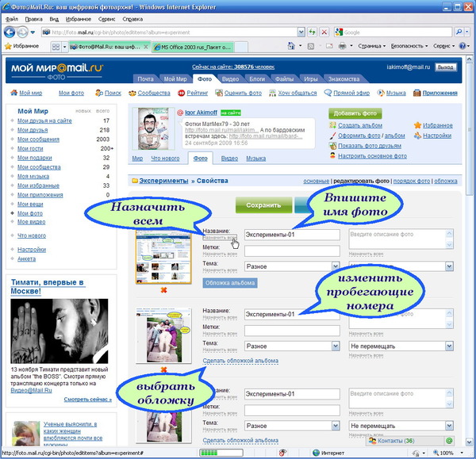Open the Создать альбом link
Image resolution: width=476 pixels, height=459 pixels.
click(360, 125)
